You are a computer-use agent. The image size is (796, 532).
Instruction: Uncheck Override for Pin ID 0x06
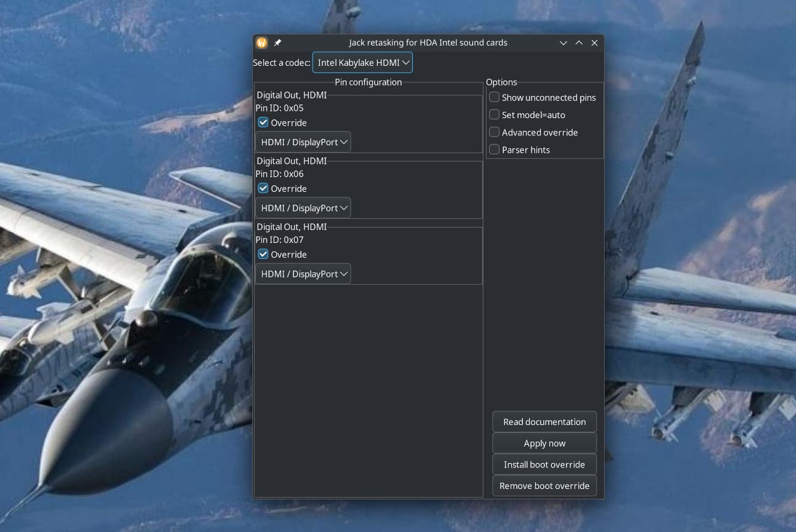[x=263, y=188]
